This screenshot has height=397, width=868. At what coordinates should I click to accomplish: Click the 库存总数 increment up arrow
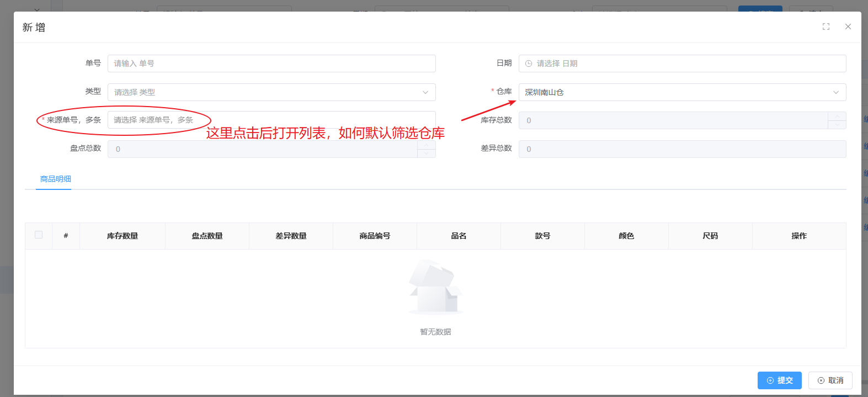(x=837, y=116)
